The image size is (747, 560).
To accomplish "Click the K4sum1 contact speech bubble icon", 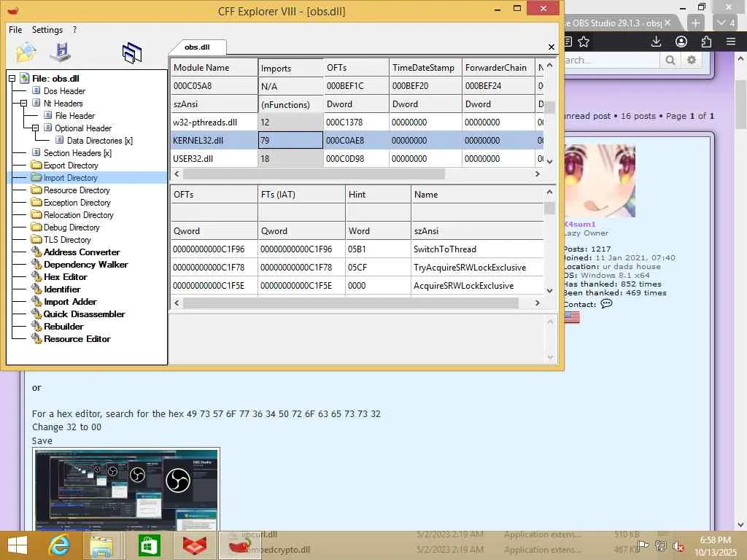I will pos(606,304).
